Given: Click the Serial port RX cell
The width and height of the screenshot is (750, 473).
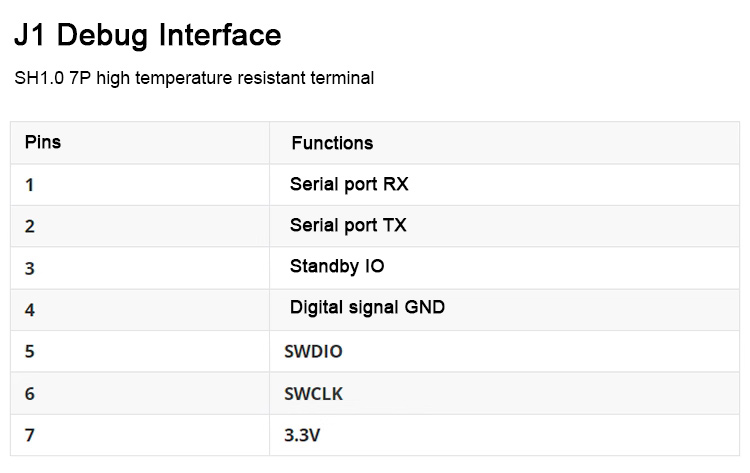Looking at the screenshot, I should coord(505,185).
